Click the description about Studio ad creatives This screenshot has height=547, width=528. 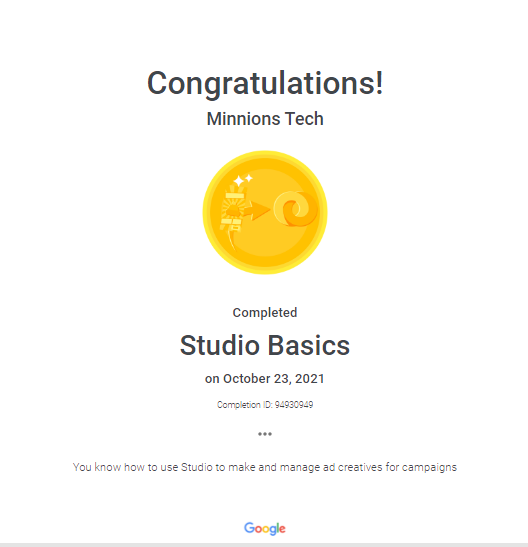265,467
